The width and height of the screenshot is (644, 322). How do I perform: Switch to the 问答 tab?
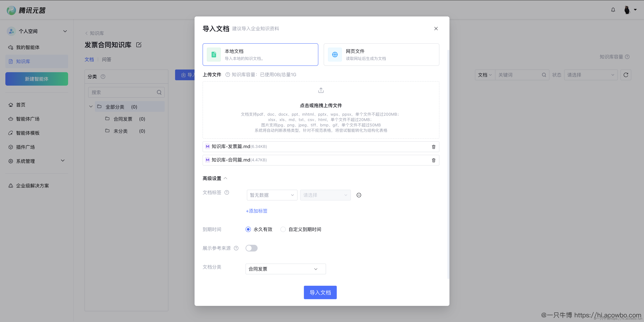107,59
